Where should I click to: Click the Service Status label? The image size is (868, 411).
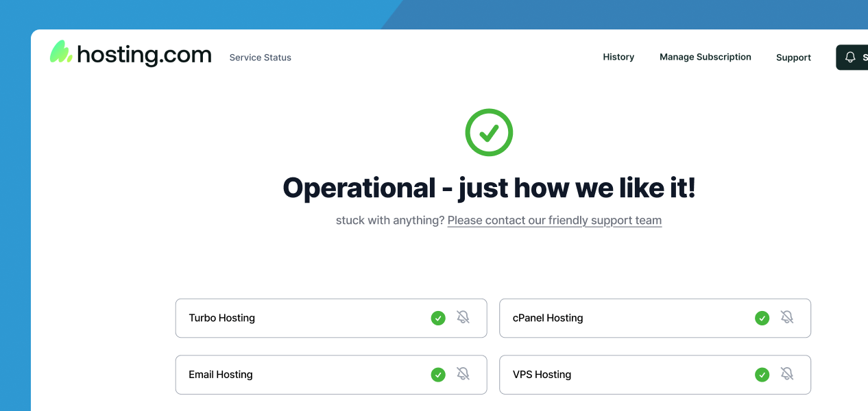260,58
